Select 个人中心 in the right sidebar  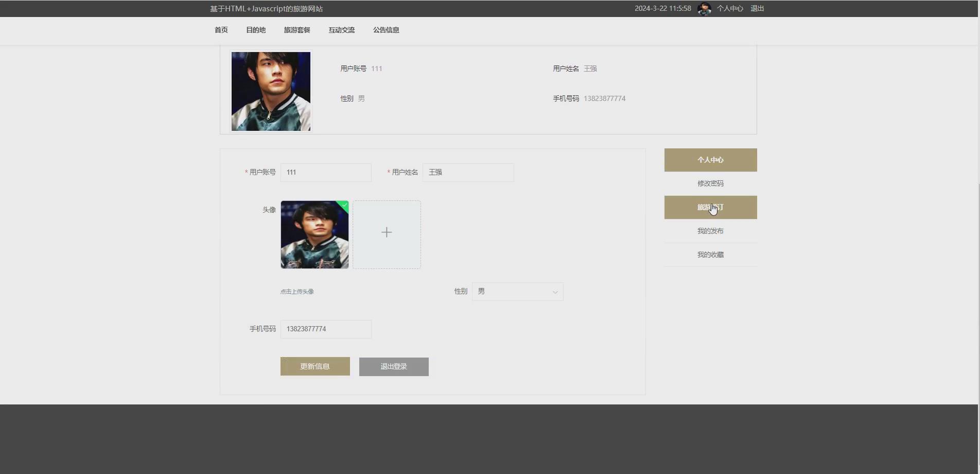coord(710,160)
